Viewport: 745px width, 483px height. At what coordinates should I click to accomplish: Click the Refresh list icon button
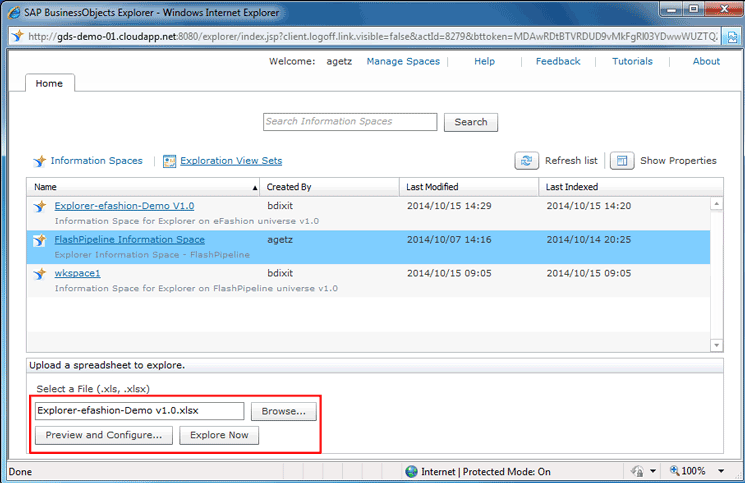click(526, 161)
